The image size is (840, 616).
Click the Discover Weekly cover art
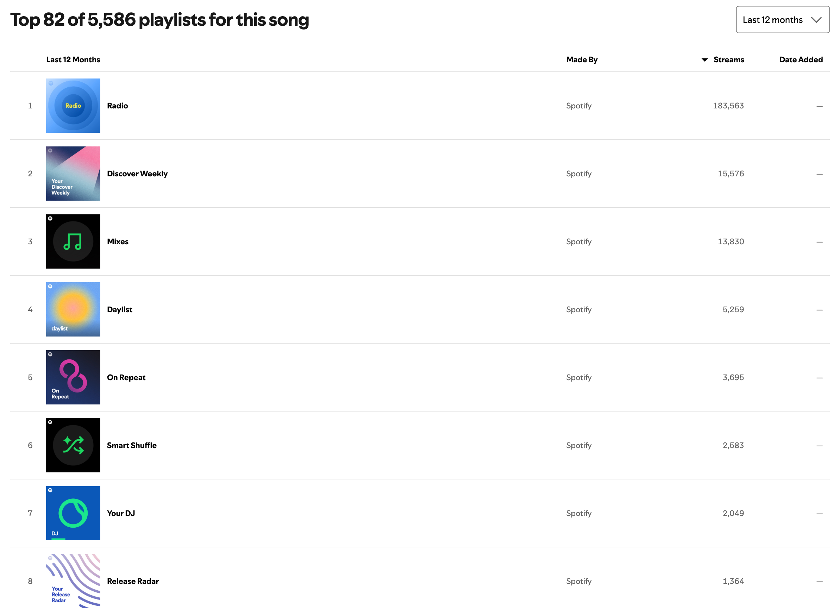73,174
